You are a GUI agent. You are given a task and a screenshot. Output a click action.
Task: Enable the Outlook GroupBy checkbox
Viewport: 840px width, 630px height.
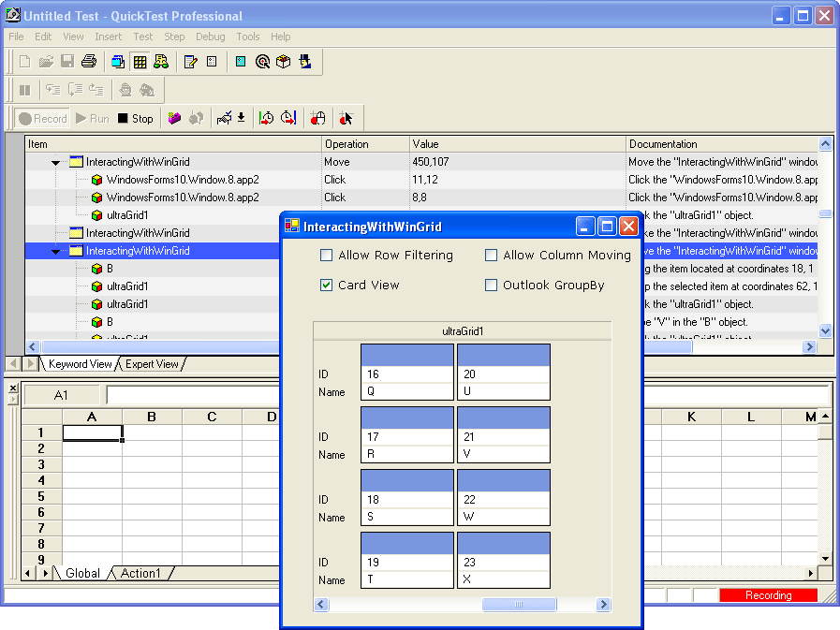(491, 285)
